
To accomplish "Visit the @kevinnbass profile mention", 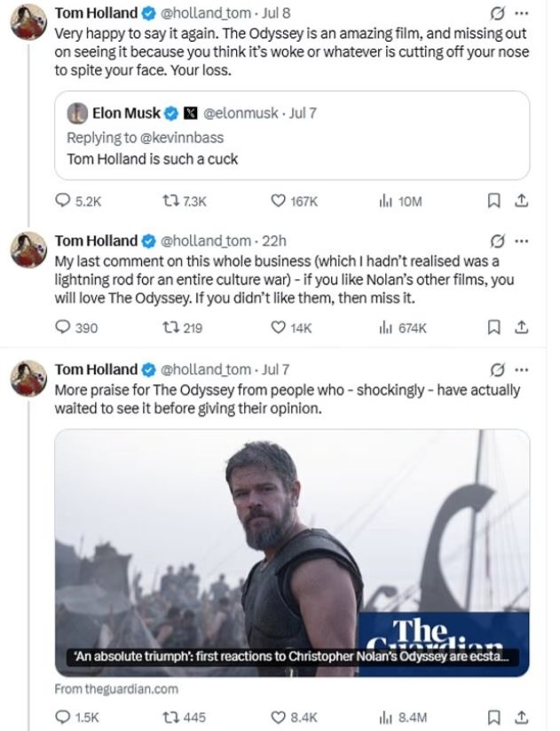I will (181, 138).
